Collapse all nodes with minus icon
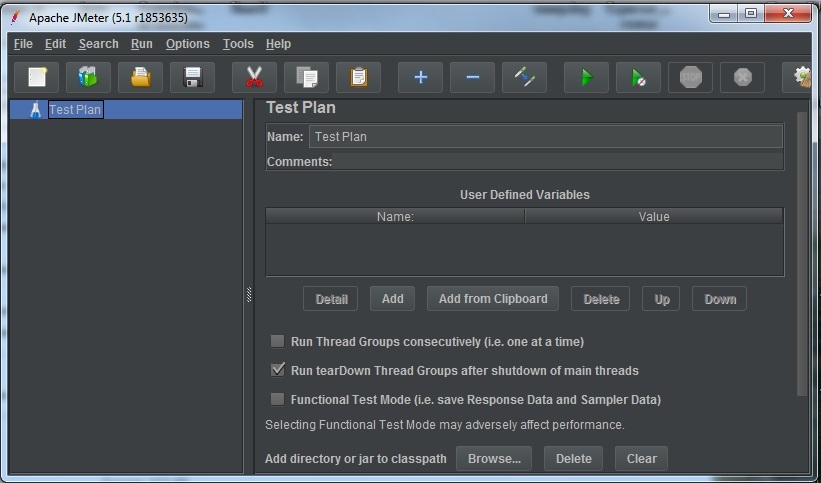Image resolution: width=821 pixels, height=483 pixels. pyautogui.click(x=472, y=78)
